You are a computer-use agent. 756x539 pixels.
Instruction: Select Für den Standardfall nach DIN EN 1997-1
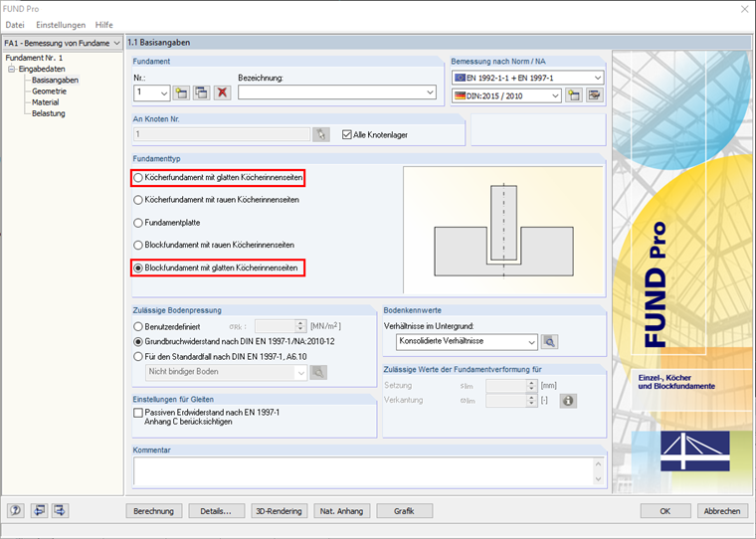click(221, 357)
